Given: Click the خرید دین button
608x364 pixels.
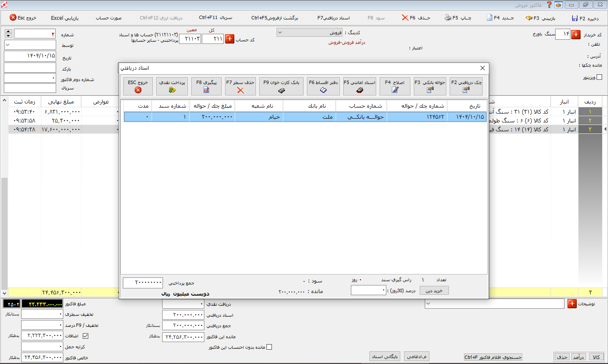Looking at the screenshot, I should pyautogui.click(x=434, y=291).
